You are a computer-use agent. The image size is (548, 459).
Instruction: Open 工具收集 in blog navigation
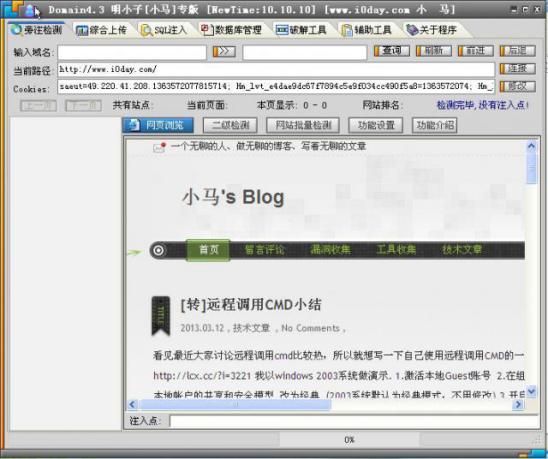(396, 250)
